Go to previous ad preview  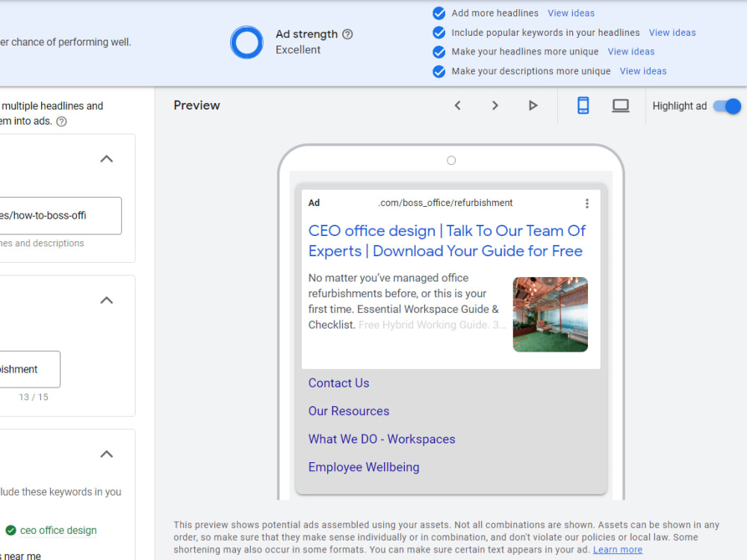coord(457,105)
